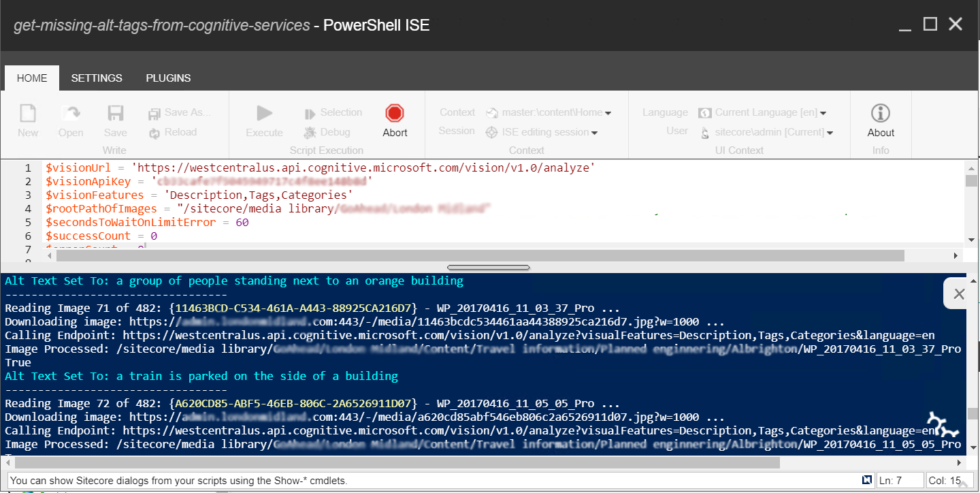The width and height of the screenshot is (980, 493).
Task: Click 'a train is parked' alt text line
Action: coord(201,376)
